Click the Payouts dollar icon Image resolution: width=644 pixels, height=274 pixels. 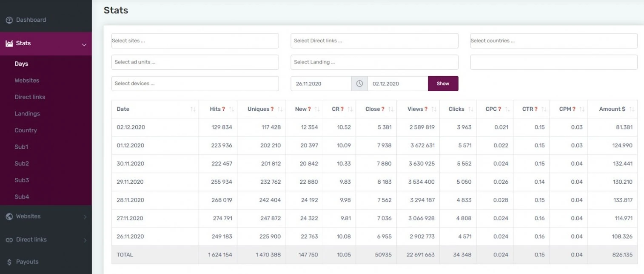coord(9,262)
